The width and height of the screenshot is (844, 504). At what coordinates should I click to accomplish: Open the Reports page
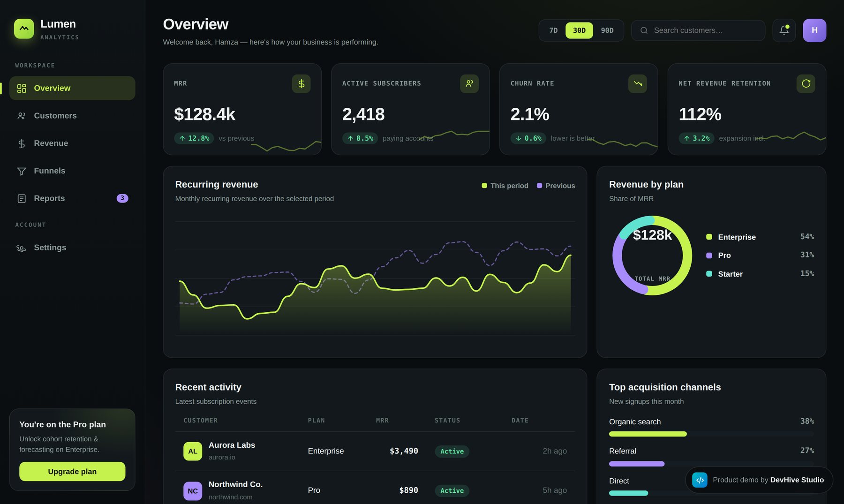point(72,198)
